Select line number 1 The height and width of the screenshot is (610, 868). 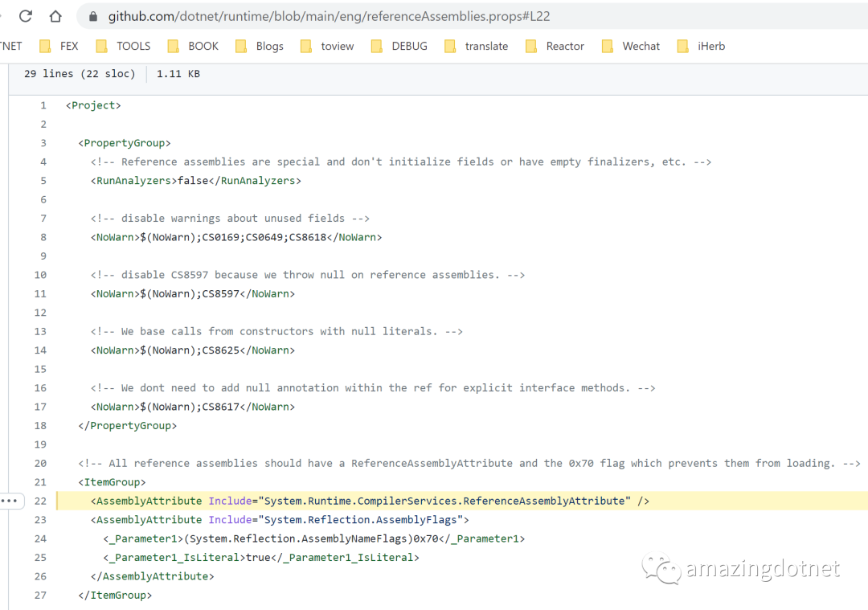point(43,105)
